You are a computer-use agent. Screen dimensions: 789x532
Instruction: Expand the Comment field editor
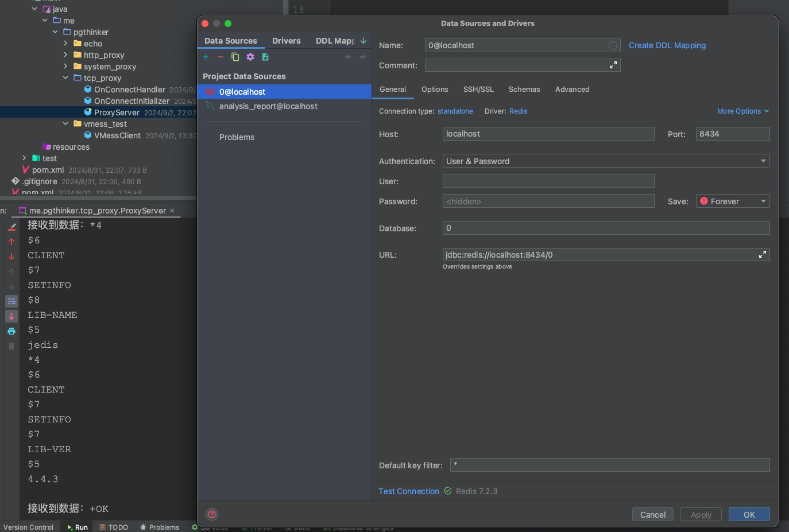click(613, 65)
